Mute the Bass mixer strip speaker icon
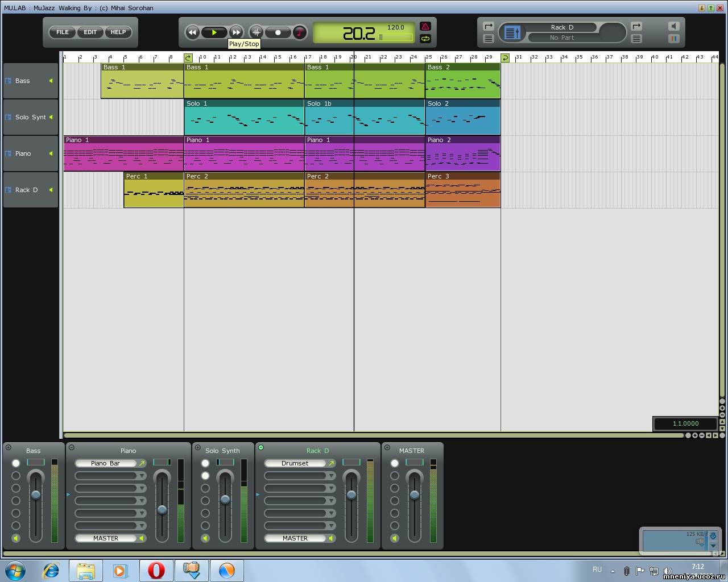Screen dimensions: 728x582 (x=16, y=538)
